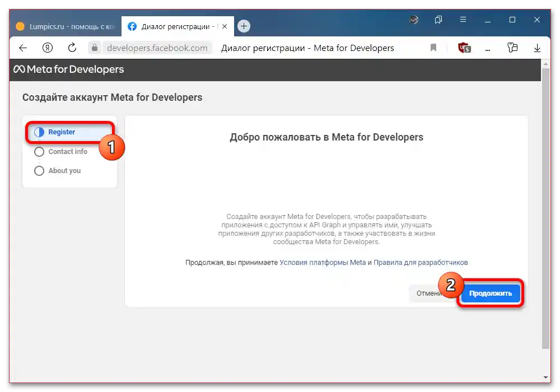Click the Yandex profile avatar icon
This screenshot has height=392, width=560.
414,20
